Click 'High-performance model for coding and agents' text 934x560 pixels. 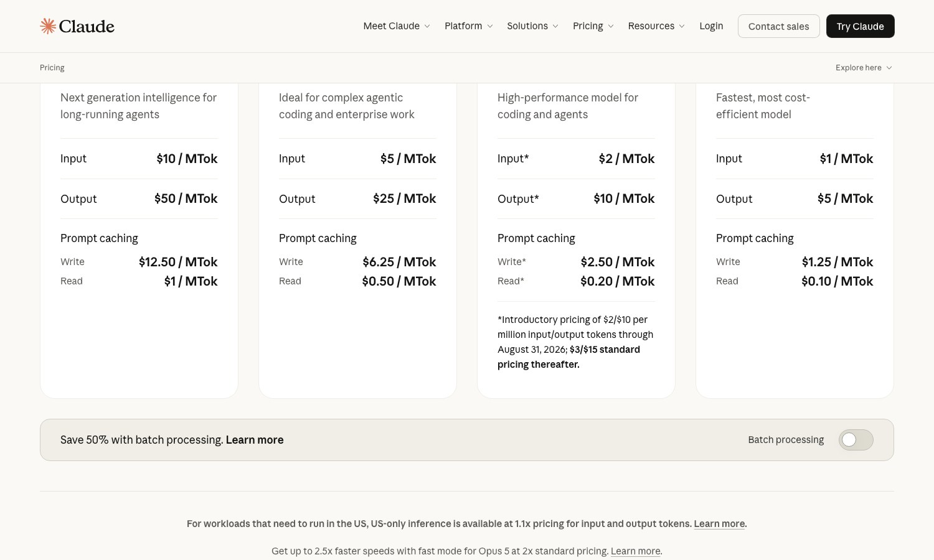coord(568,106)
